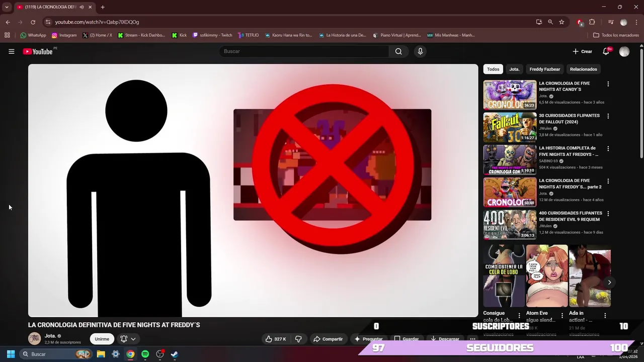Open the sofikimmy - Twitch bookmark

[x=212, y=35]
